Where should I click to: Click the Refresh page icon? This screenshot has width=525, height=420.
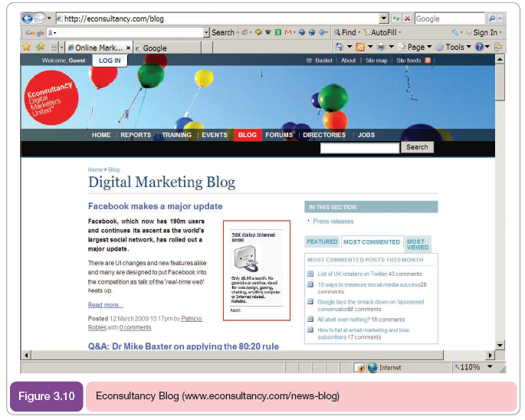coord(396,18)
